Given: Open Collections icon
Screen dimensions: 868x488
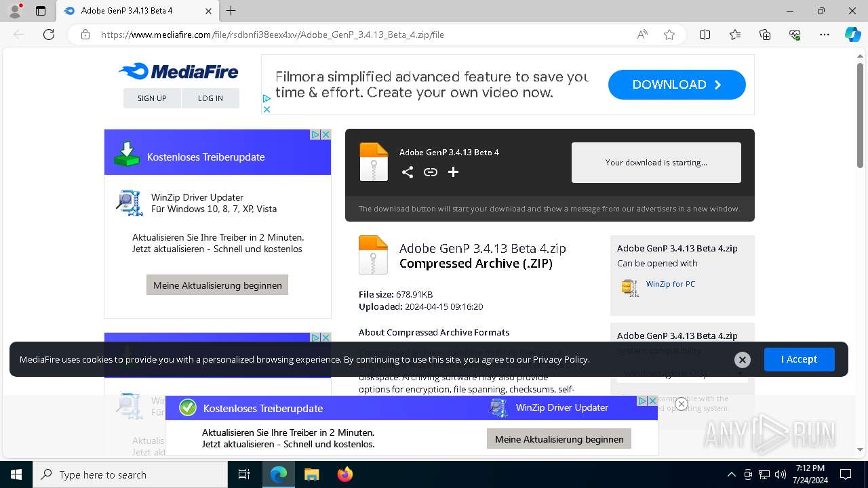Looking at the screenshot, I should click(x=765, y=35).
